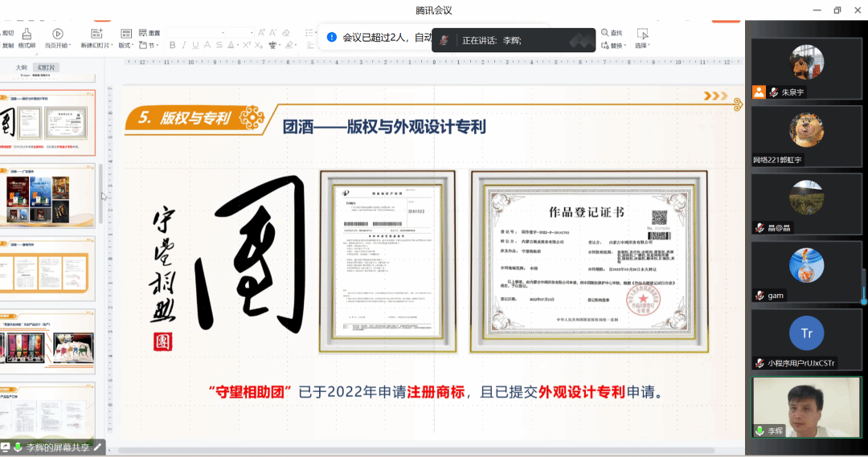868x457 pixels.
Task: Select the 版权与外观设计专利 slide thumbnail
Action: 47,123
